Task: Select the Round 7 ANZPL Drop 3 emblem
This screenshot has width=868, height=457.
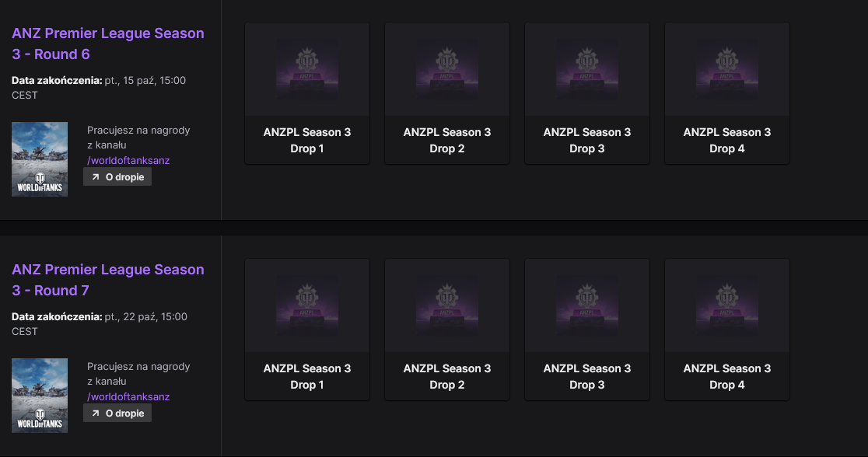Action: tap(587, 305)
